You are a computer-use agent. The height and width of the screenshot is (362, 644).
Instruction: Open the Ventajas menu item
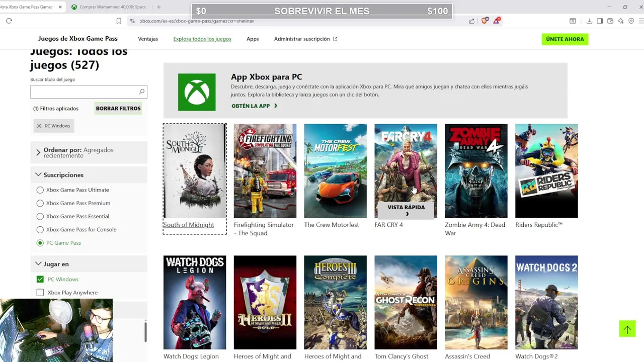click(x=148, y=39)
